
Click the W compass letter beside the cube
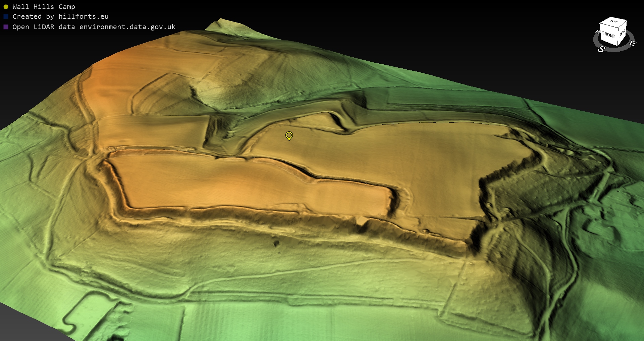[x=597, y=32]
